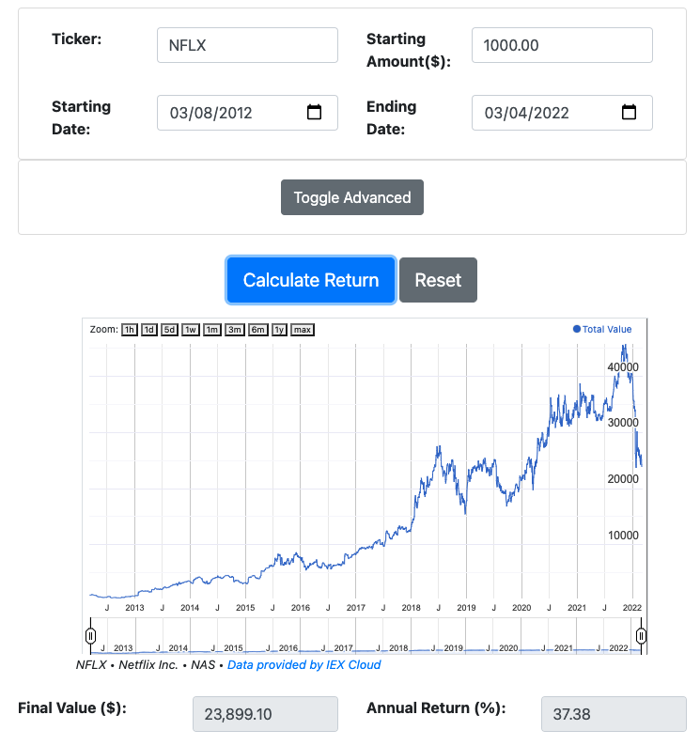Zoom the chart to 5d
700x746 pixels.
pyautogui.click(x=169, y=330)
